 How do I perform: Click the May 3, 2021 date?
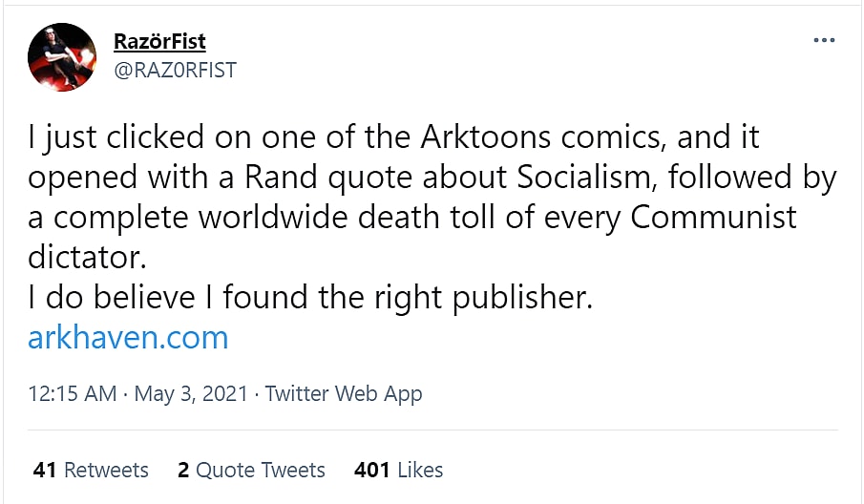pyautogui.click(x=191, y=393)
